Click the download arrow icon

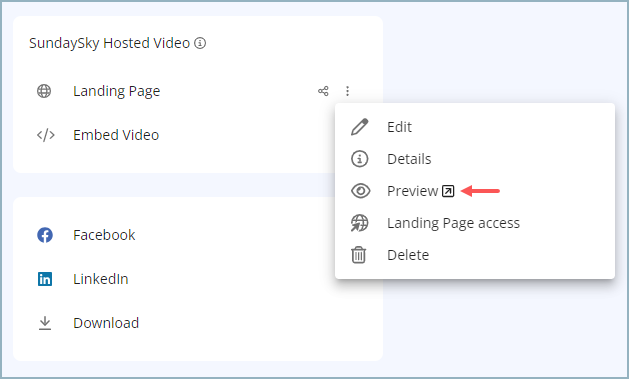pos(45,323)
